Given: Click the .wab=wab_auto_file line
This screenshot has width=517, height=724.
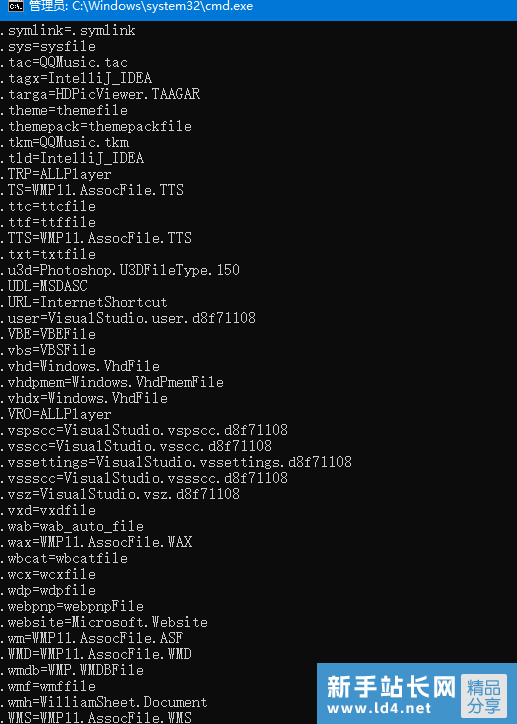Looking at the screenshot, I should coord(72,526).
